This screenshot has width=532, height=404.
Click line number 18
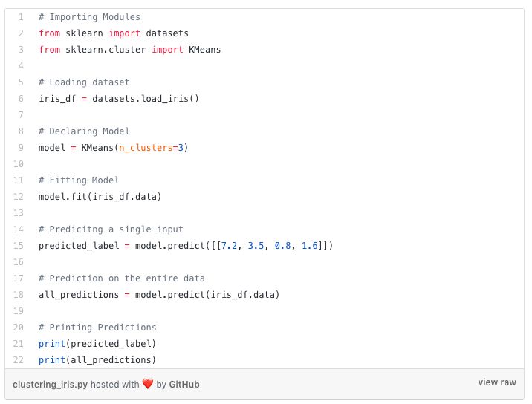[19, 295]
